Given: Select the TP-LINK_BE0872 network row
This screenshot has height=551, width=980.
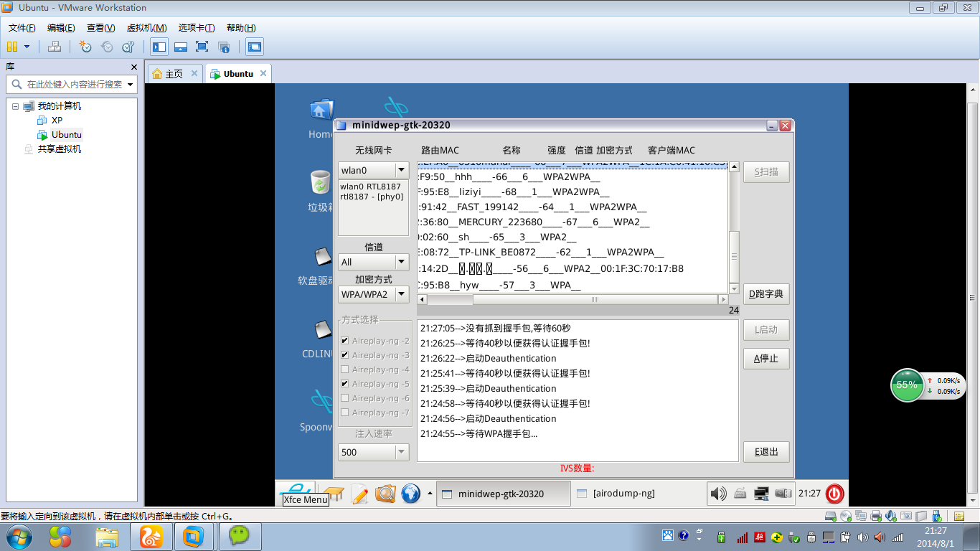Looking at the screenshot, I should point(573,253).
